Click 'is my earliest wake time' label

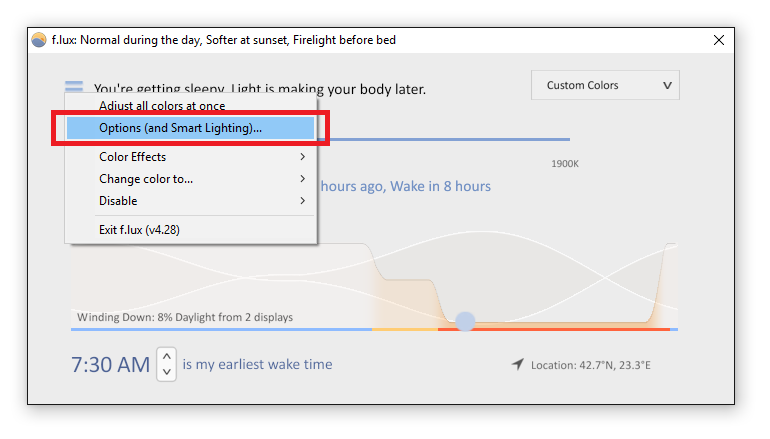(257, 364)
